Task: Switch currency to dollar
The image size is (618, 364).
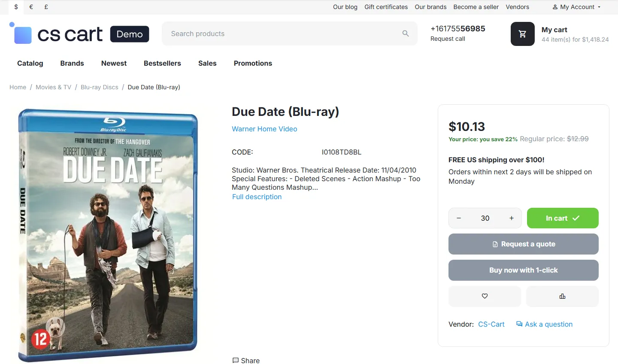Action: (x=16, y=7)
